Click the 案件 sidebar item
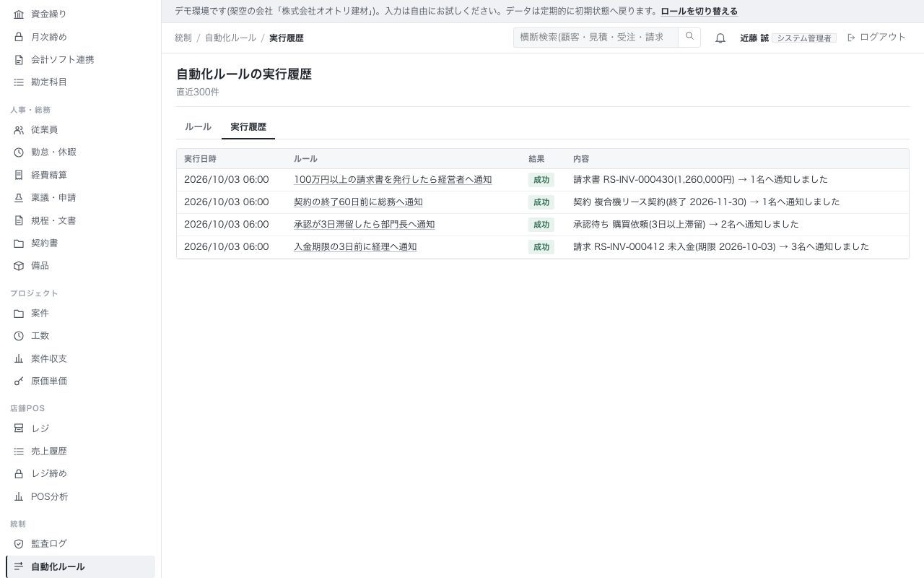The width and height of the screenshot is (924, 578). point(80,314)
